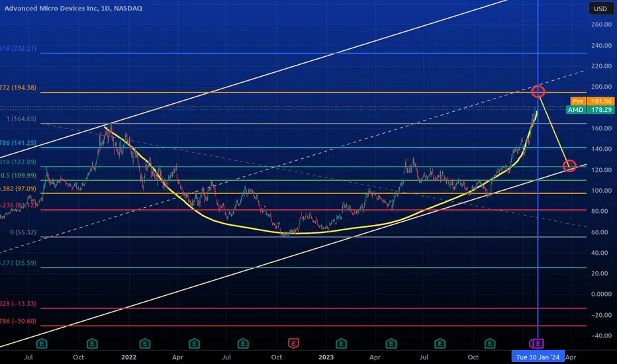The width and height of the screenshot is (617, 364).
Task: Select the Fibonacci label ending (−13.33)
Action: pos(18,303)
